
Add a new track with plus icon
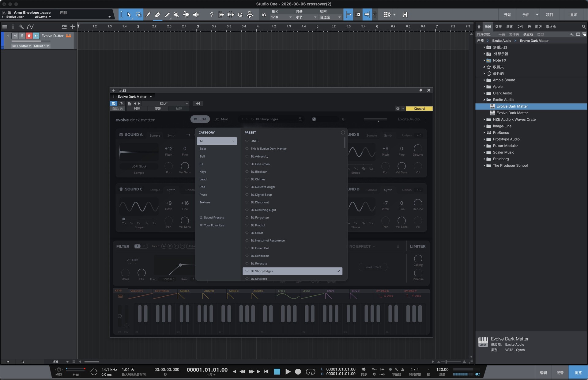tap(73, 27)
